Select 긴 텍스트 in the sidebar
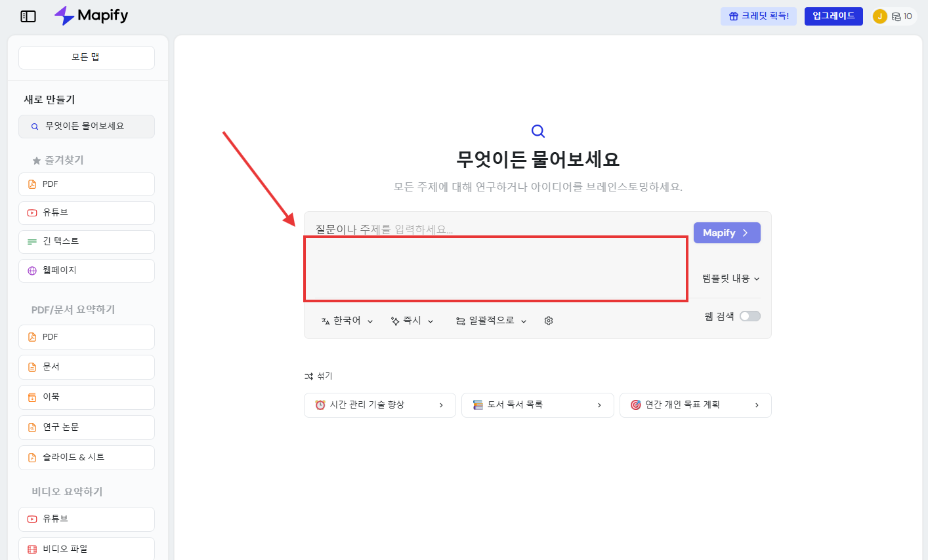928x560 pixels. [86, 241]
